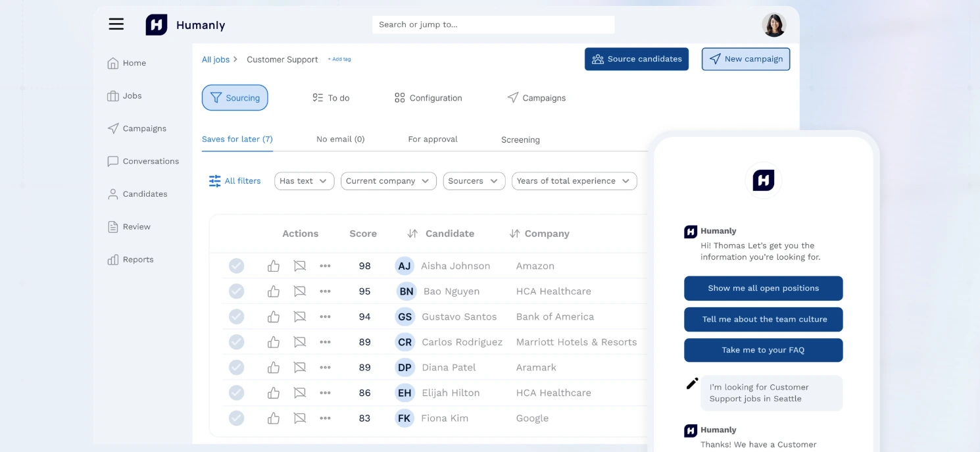
Task: Open Candidates in the sidebar
Action: tap(137, 194)
